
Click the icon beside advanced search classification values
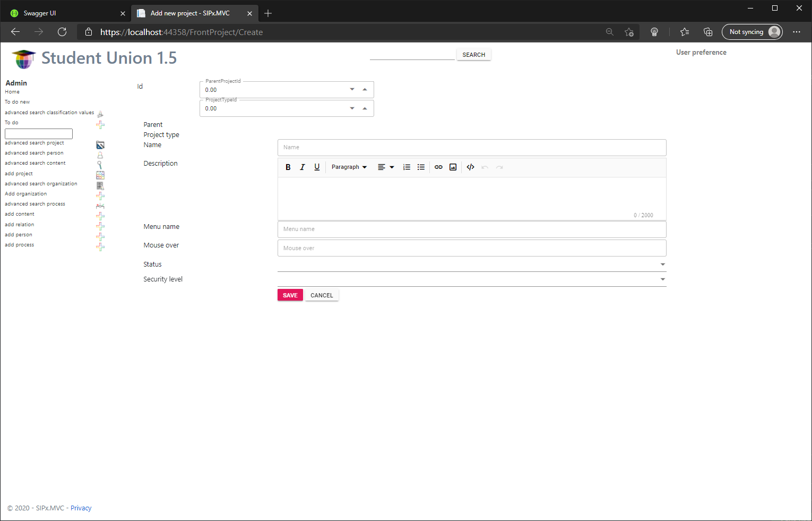click(100, 114)
